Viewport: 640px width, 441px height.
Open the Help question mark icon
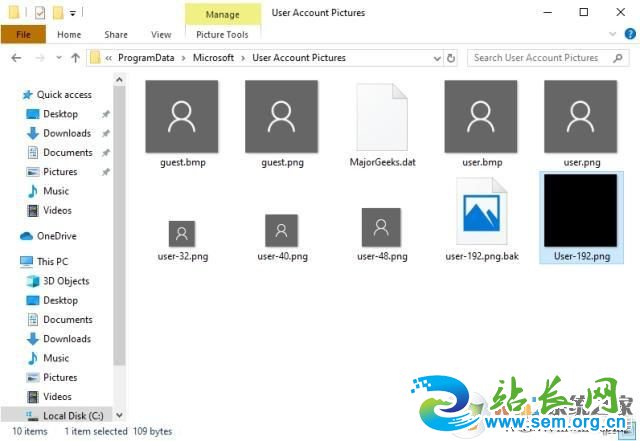tap(628, 35)
